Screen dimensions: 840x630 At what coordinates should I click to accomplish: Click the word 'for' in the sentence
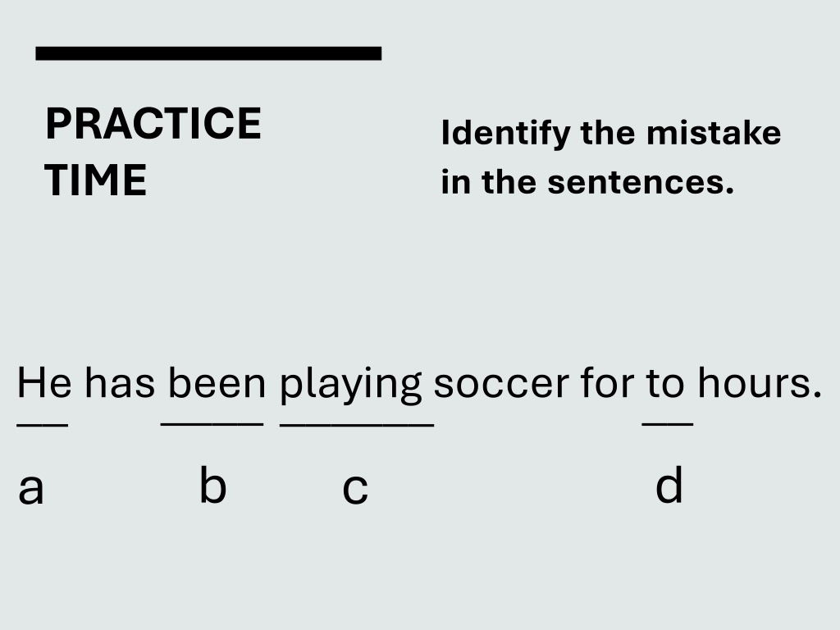(607, 382)
